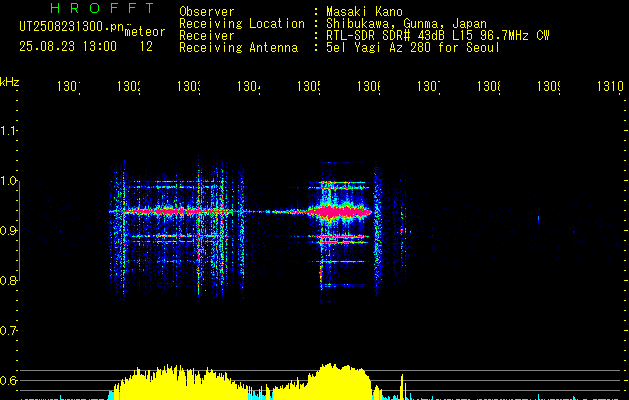This screenshot has height=400, width=629.
Task: Click the Observer label
Action: (x=207, y=11)
